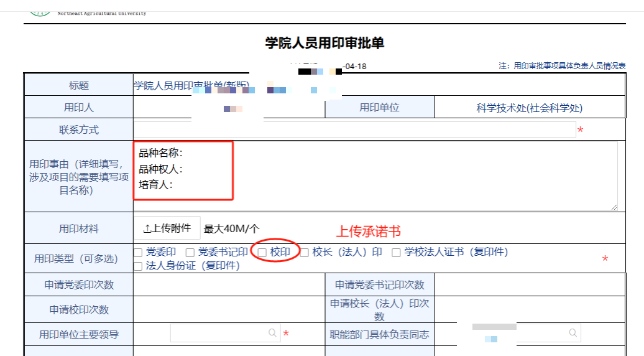Enable the 校印 checkbox
The image size is (644, 356).
[262, 253]
